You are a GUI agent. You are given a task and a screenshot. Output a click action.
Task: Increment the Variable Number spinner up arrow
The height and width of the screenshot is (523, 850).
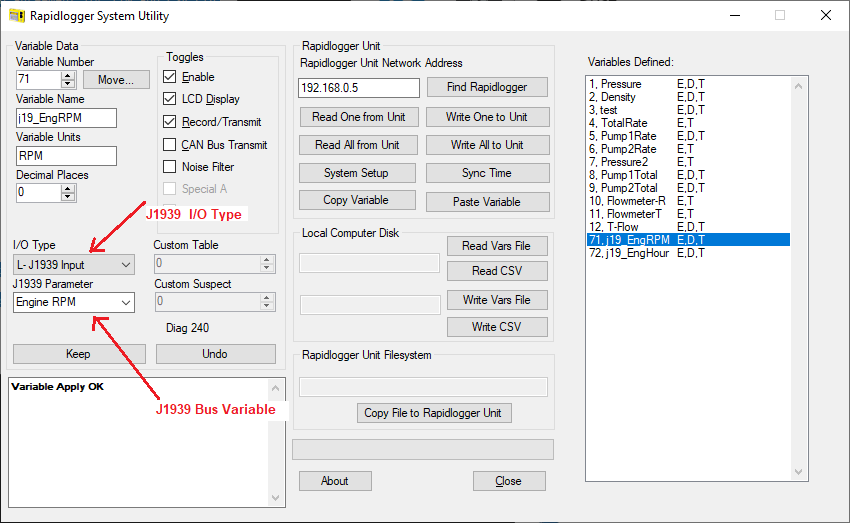(68, 75)
